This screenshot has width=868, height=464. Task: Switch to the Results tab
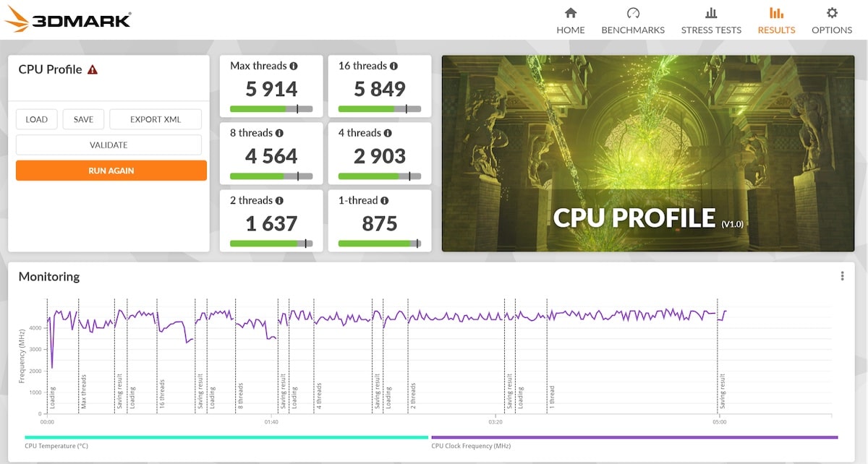776,20
